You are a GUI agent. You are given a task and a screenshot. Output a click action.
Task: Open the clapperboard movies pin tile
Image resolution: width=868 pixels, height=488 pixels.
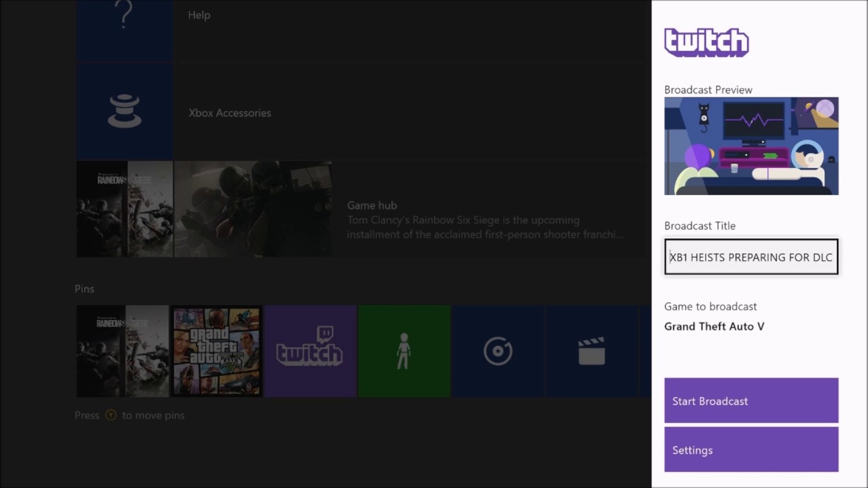(x=591, y=351)
